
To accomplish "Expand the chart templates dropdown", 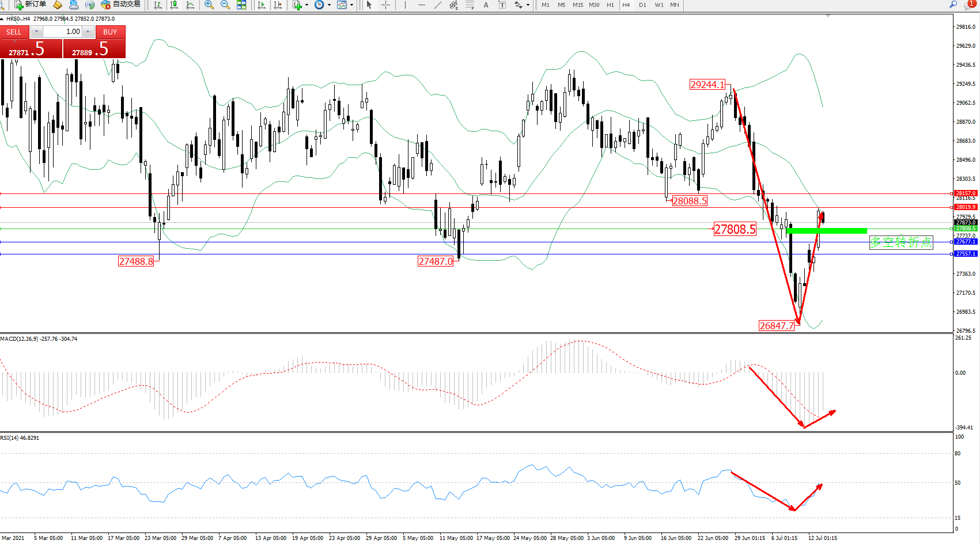I will (x=351, y=5).
